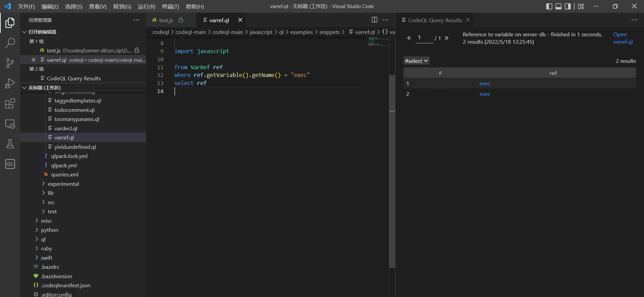The width and height of the screenshot is (644, 297).
Task: Open the Extensions view
Action: click(x=10, y=103)
